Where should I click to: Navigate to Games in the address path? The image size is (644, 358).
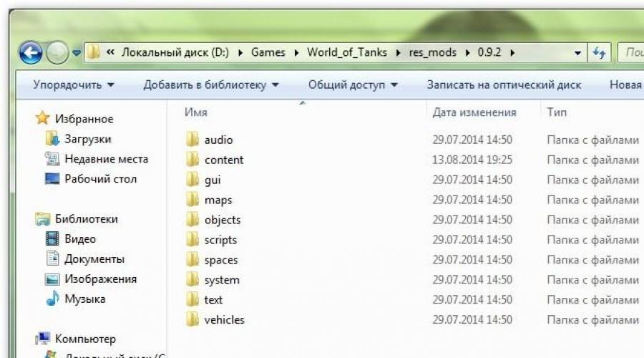(x=268, y=52)
